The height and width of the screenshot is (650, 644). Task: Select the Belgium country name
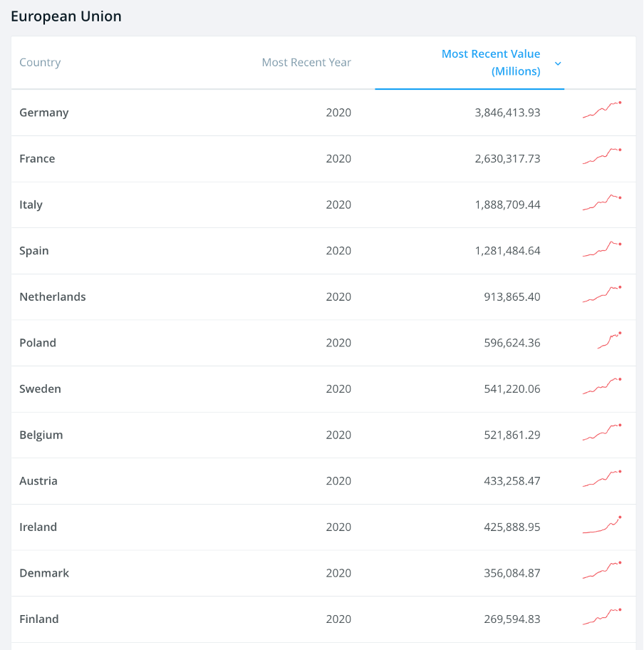pyautogui.click(x=41, y=435)
